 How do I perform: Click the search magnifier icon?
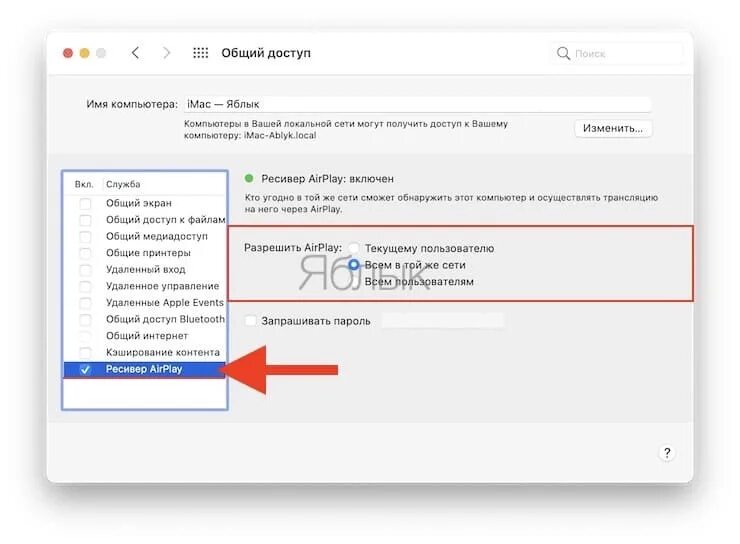point(563,53)
